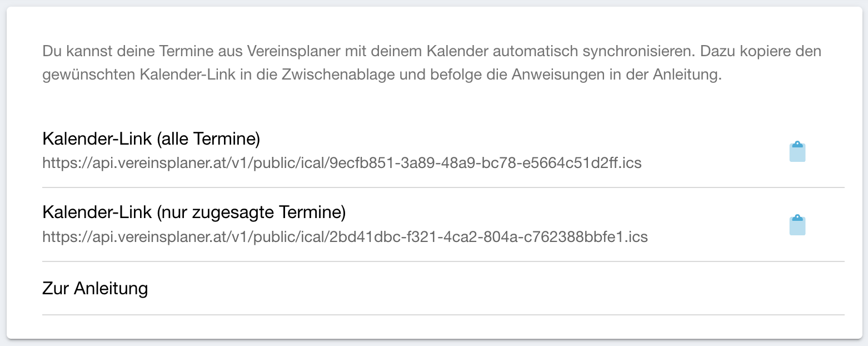Viewport: 868px width, 346px height.
Task: Click the blank row area beside Zur Anleitung
Action: click(495, 288)
